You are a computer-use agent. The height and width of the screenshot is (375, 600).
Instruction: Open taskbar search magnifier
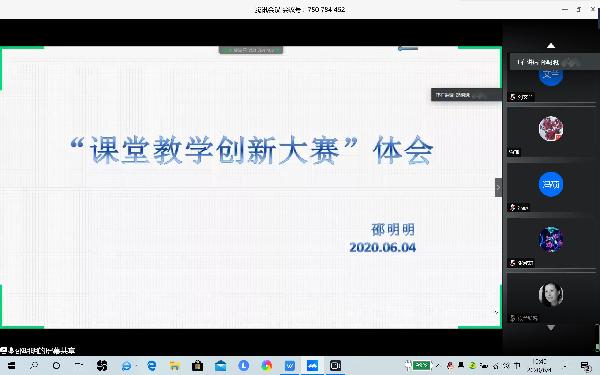click(34, 366)
